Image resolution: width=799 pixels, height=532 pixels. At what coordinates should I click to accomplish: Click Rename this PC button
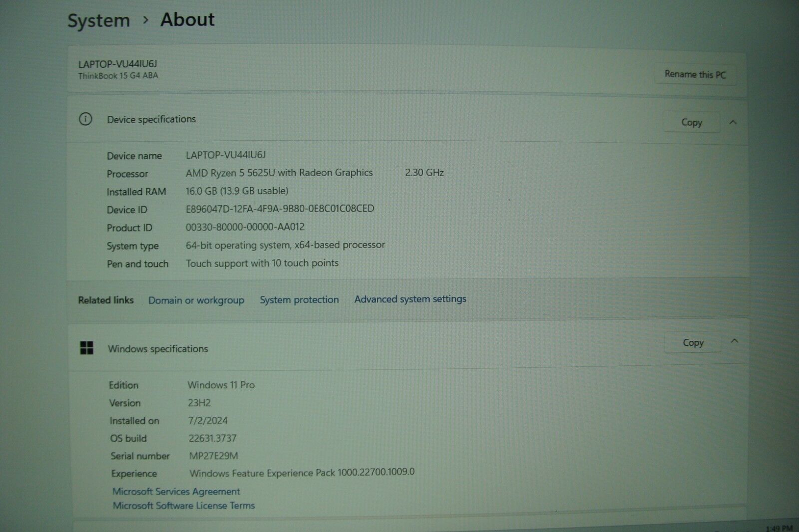tap(695, 74)
